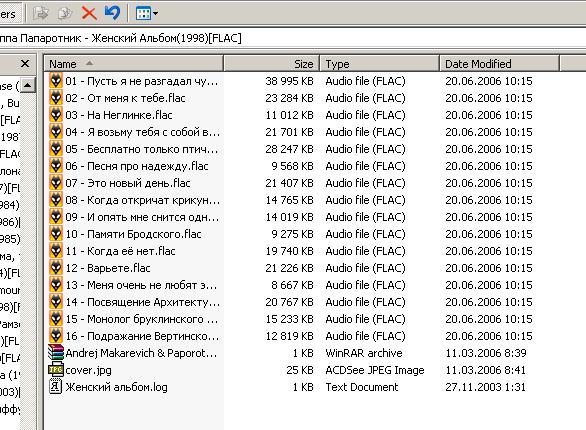
Task: Sort files by the Name column
Action: [134, 64]
